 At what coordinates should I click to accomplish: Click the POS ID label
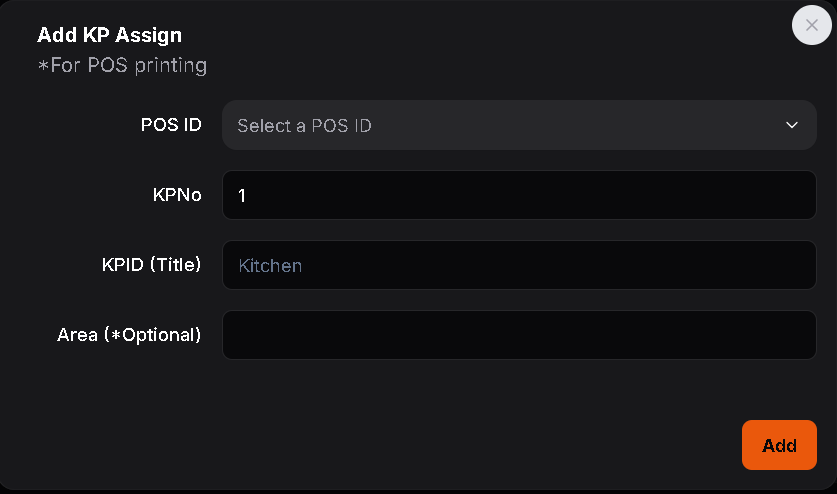(x=171, y=125)
